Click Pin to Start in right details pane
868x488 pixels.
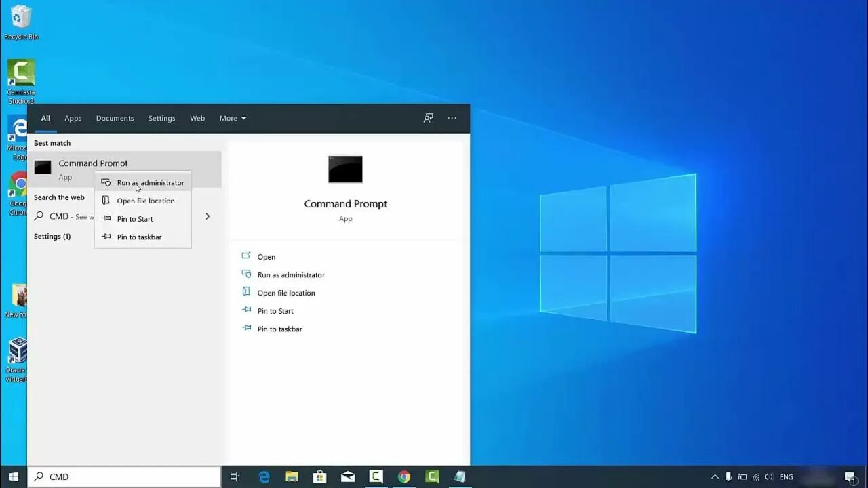275,311
